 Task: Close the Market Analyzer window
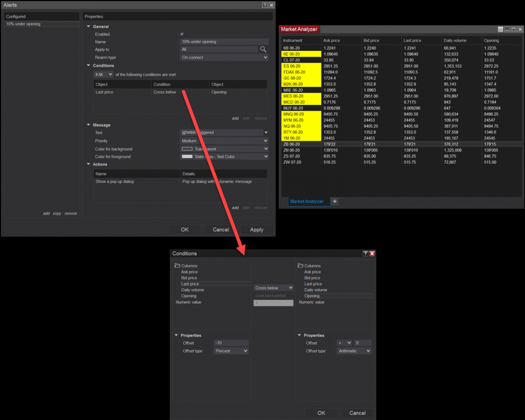pyautogui.click(x=520, y=29)
